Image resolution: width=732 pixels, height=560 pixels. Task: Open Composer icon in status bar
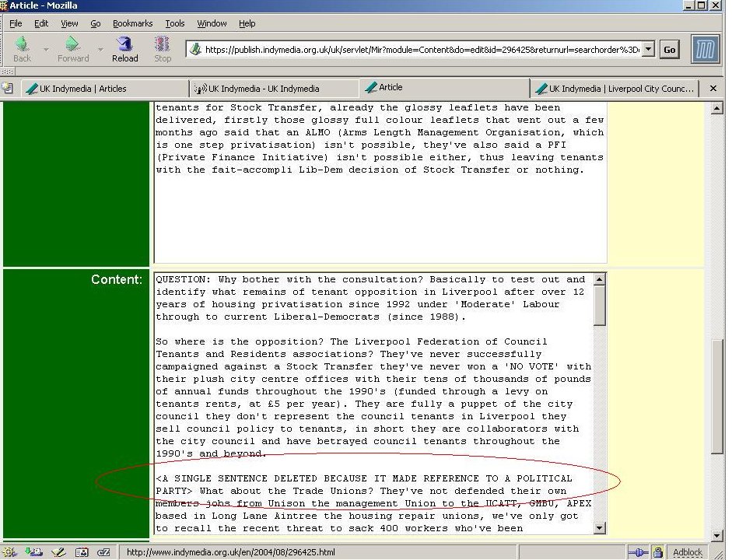click(x=58, y=552)
